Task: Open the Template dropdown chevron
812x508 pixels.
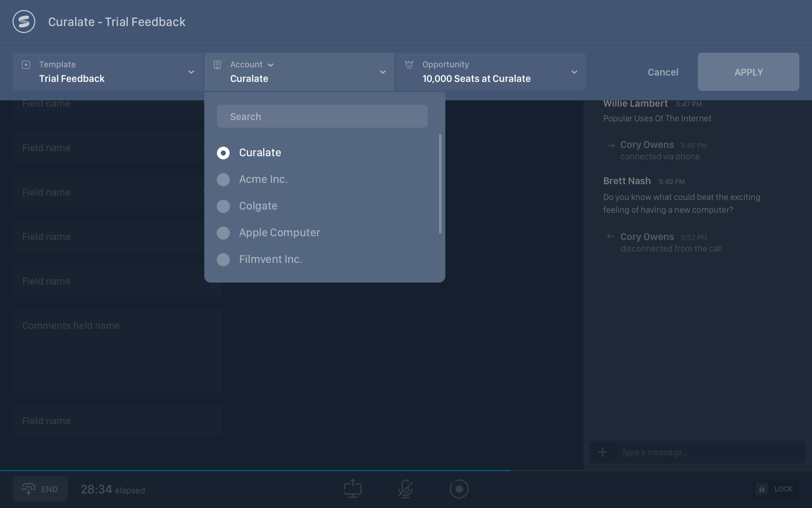Action: pos(191,72)
